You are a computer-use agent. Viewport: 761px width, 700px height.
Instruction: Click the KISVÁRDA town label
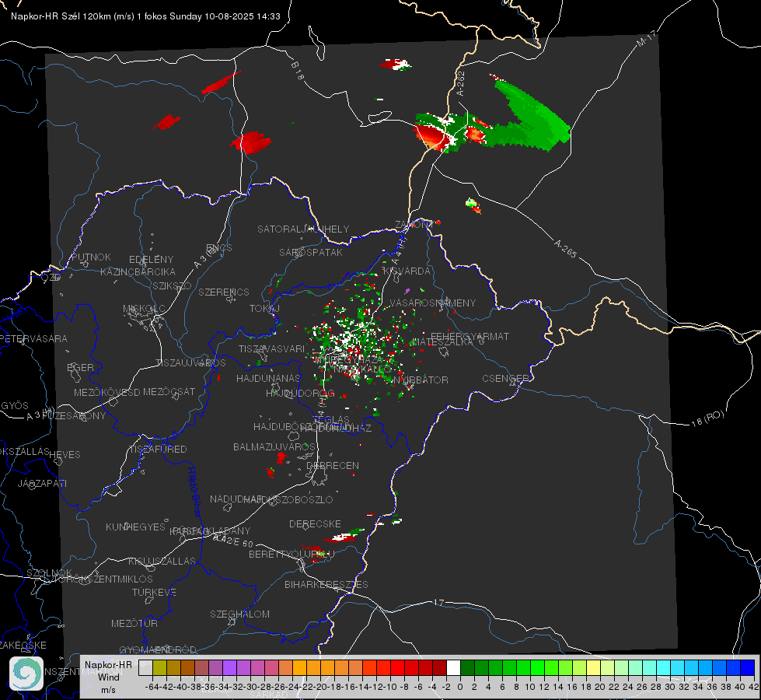coord(407,271)
